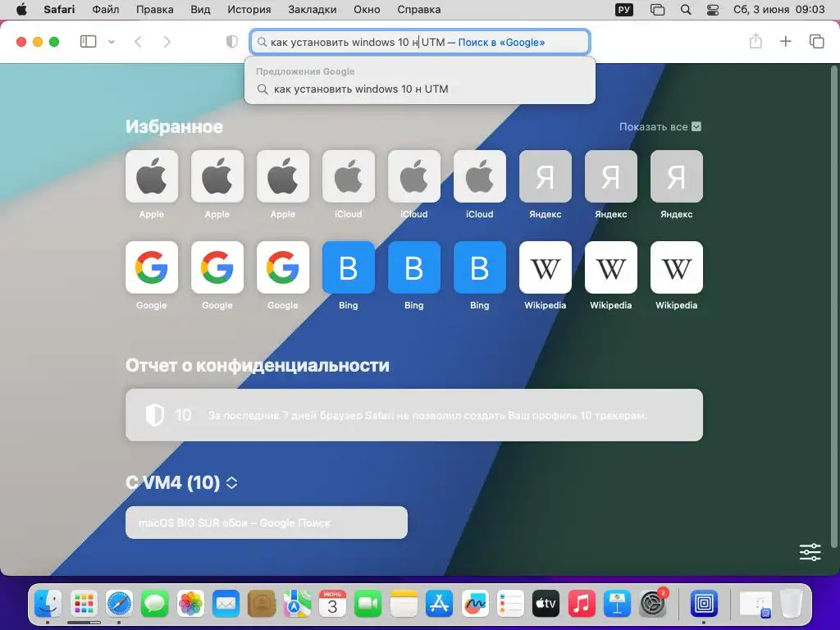The width and height of the screenshot is (840, 630).
Task: Open Launchpad from the Dock
Action: 84,605
